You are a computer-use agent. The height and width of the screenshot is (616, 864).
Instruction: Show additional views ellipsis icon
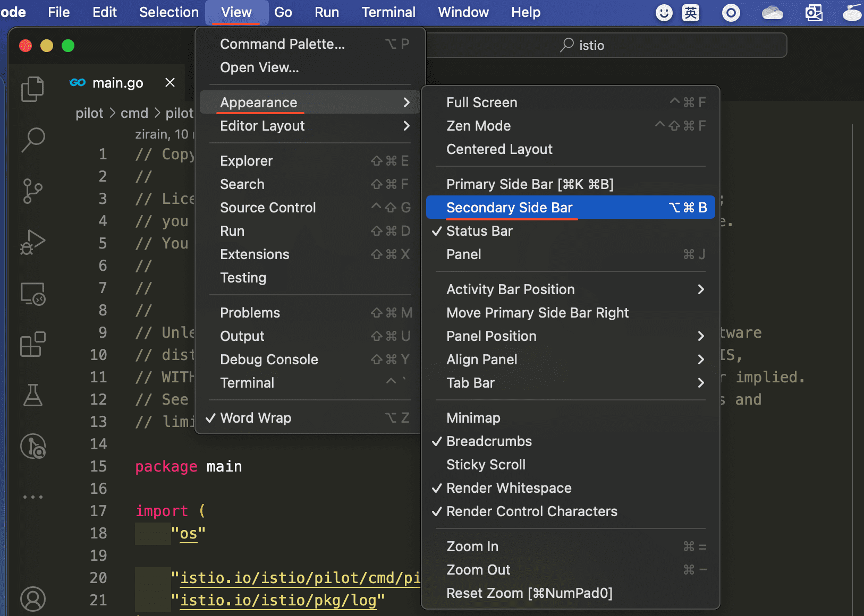coord(32,497)
